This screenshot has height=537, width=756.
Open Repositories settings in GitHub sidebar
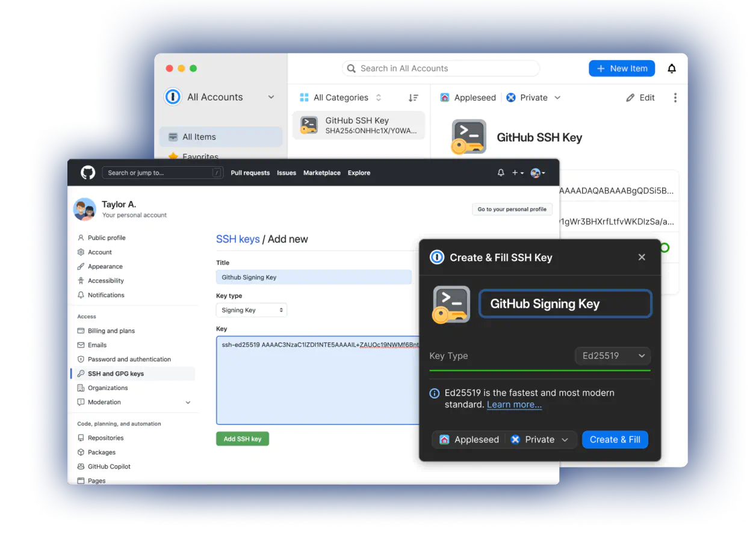101,438
